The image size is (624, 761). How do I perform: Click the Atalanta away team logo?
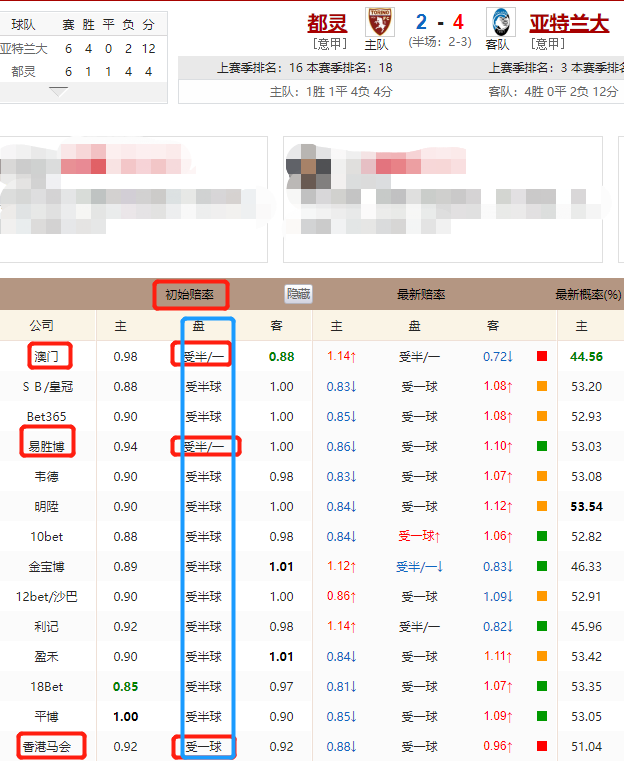tap(498, 22)
